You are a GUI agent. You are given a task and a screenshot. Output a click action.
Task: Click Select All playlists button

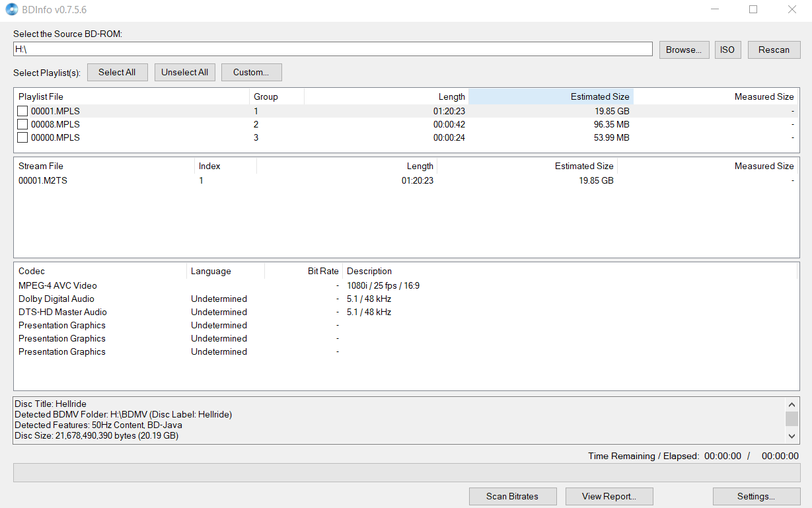[117, 72]
